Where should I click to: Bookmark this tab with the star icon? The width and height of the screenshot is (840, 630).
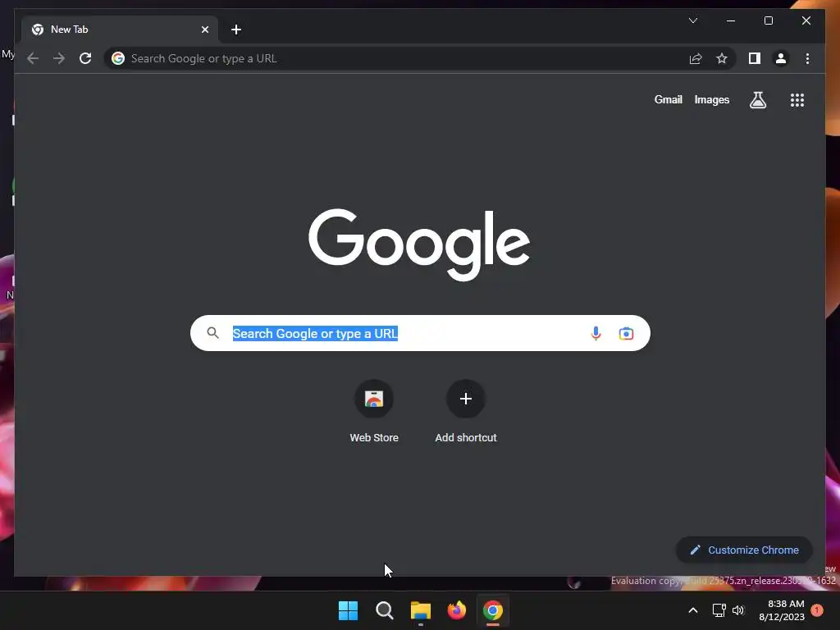(722, 58)
